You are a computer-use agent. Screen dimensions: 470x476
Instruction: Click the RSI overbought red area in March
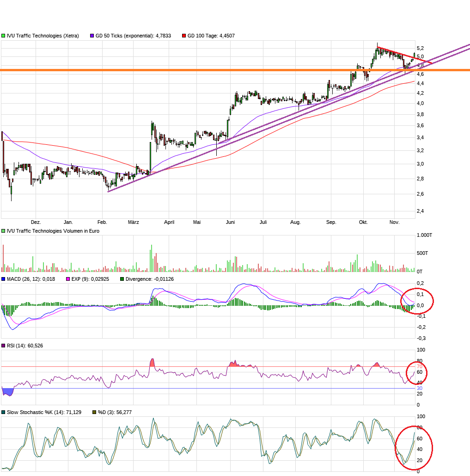(x=152, y=363)
